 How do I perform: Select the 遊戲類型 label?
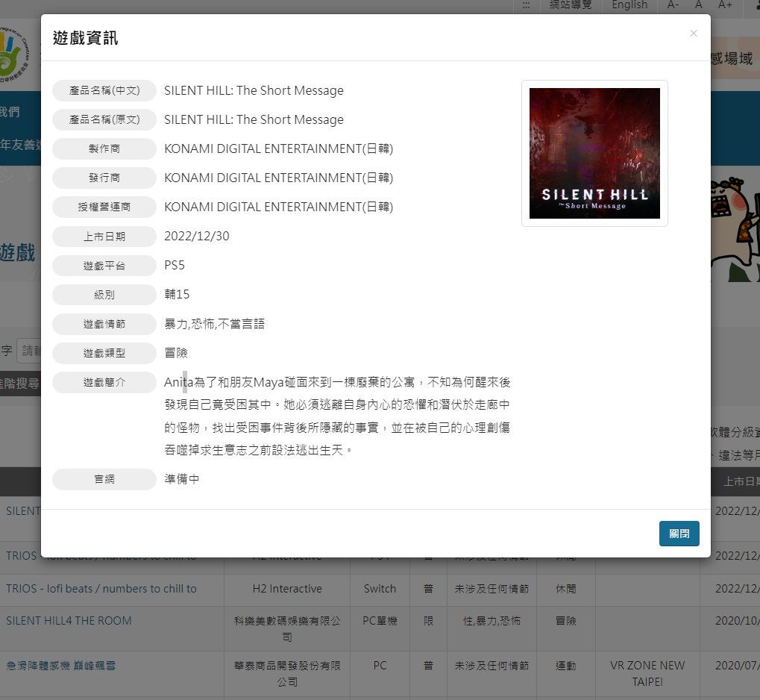tap(104, 353)
